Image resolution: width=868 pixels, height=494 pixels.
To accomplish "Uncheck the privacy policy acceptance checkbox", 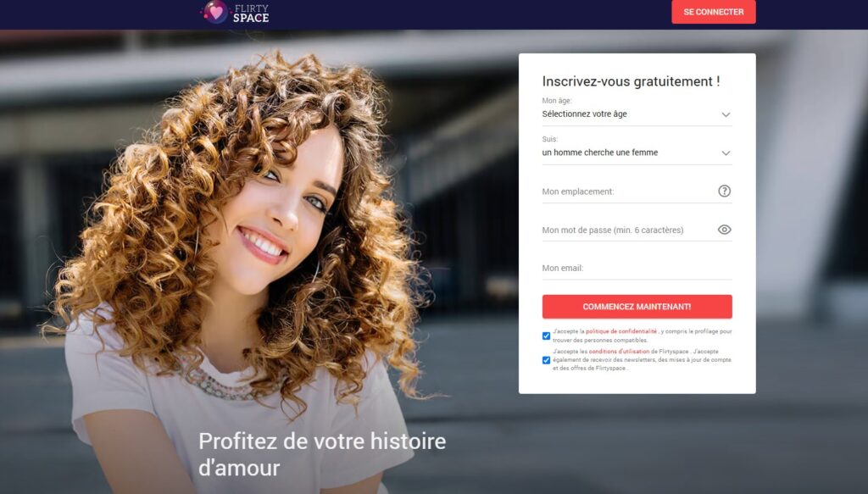I will click(x=547, y=336).
